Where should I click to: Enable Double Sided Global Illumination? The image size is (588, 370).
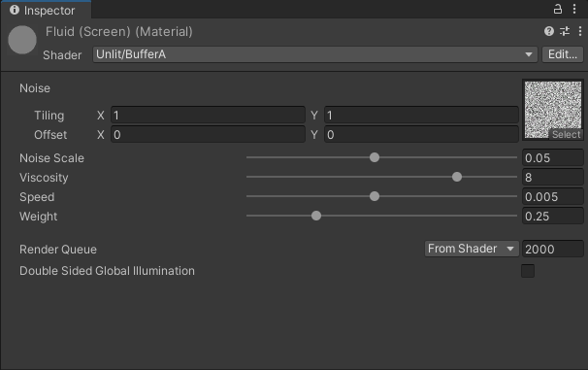coord(528,271)
